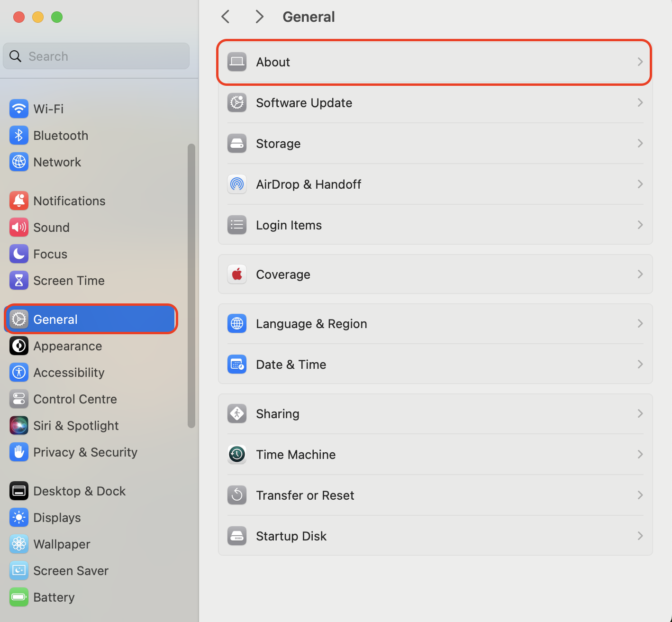672x622 pixels.
Task: Click the "Software Update" label text
Action: click(x=304, y=103)
